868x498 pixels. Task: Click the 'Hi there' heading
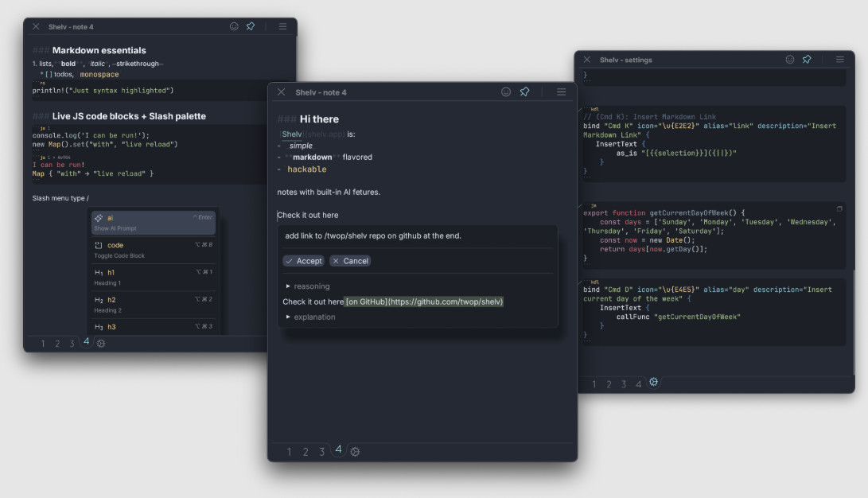319,119
